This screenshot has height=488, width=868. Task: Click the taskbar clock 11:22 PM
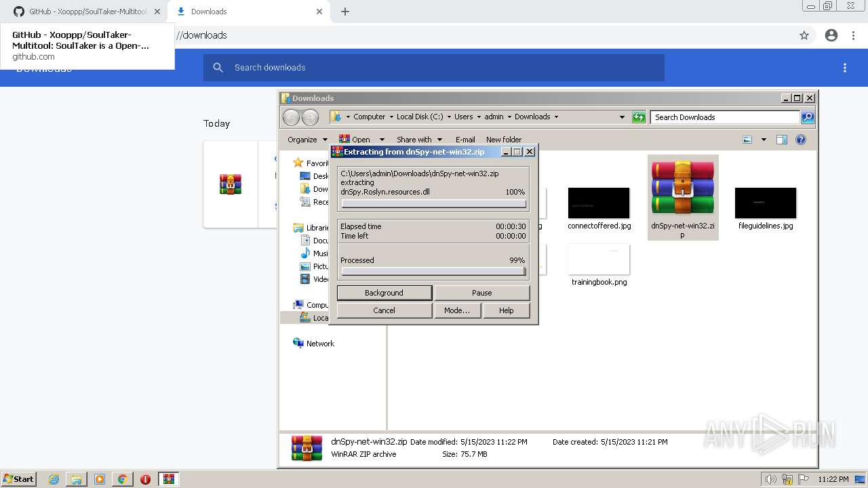coord(833,479)
